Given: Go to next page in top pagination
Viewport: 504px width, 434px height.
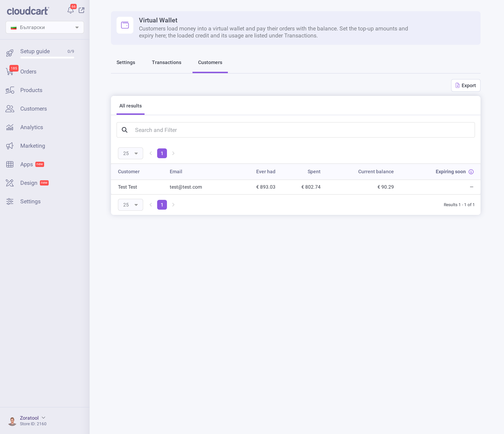Looking at the screenshot, I should click(x=173, y=153).
